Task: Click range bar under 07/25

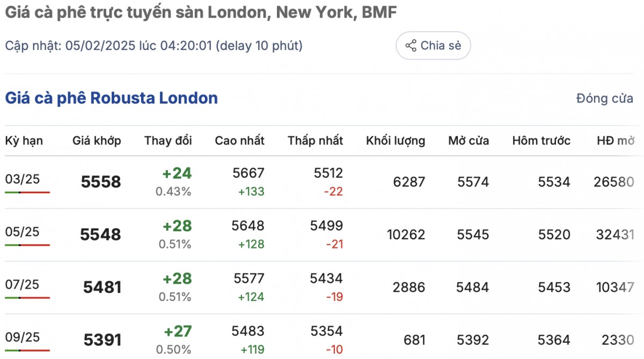Action: pyautogui.click(x=27, y=297)
